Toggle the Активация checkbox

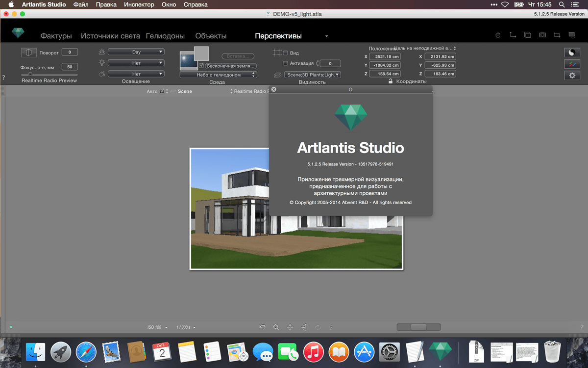coord(286,63)
